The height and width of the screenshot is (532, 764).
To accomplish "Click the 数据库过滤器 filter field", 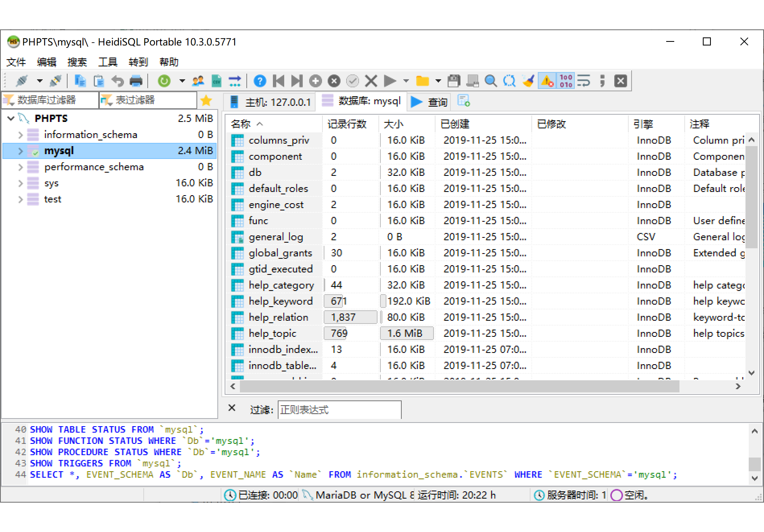I will pyautogui.click(x=50, y=100).
